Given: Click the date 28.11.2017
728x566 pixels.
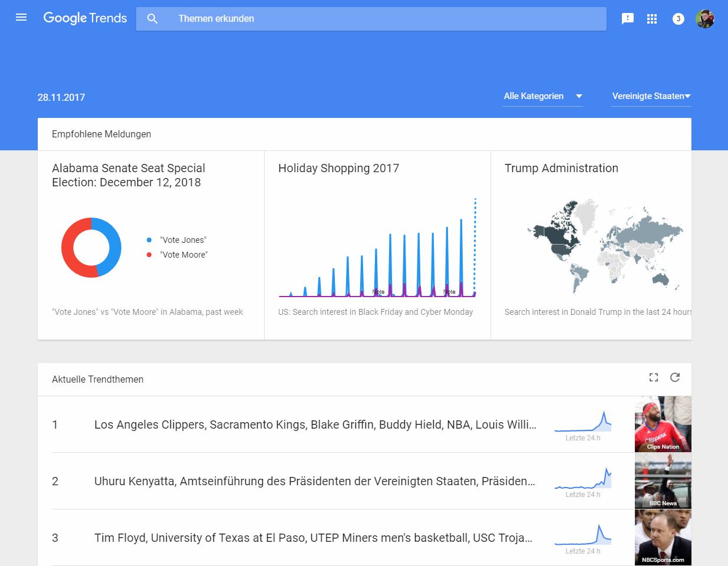Looking at the screenshot, I should (61, 97).
